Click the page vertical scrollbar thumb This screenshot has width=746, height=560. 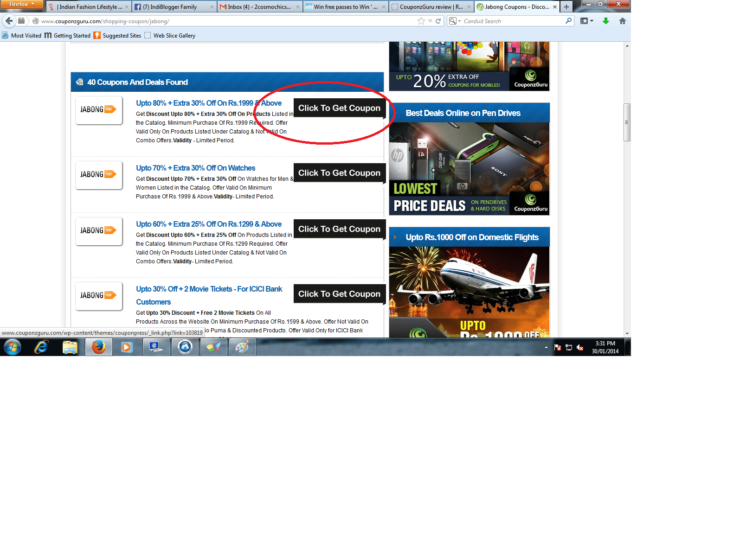[627, 122]
